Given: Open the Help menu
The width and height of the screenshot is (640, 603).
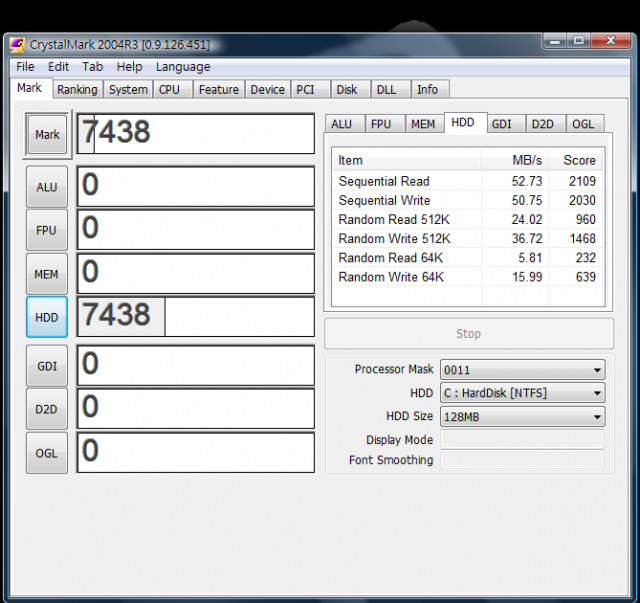Looking at the screenshot, I should (129, 67).
